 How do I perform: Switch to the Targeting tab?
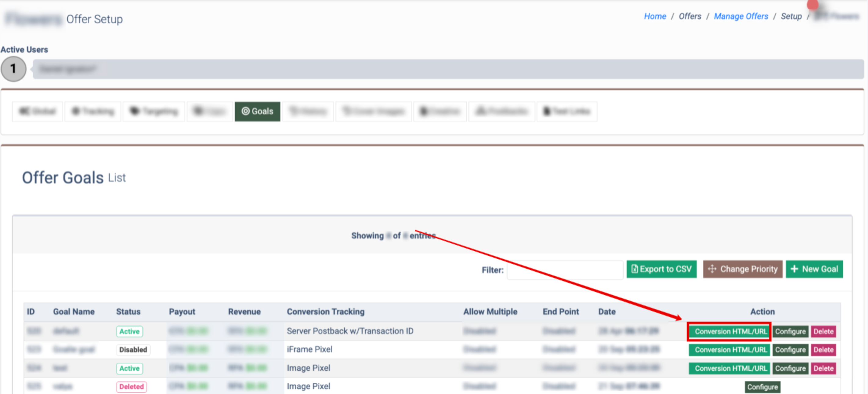coord(154,111)
